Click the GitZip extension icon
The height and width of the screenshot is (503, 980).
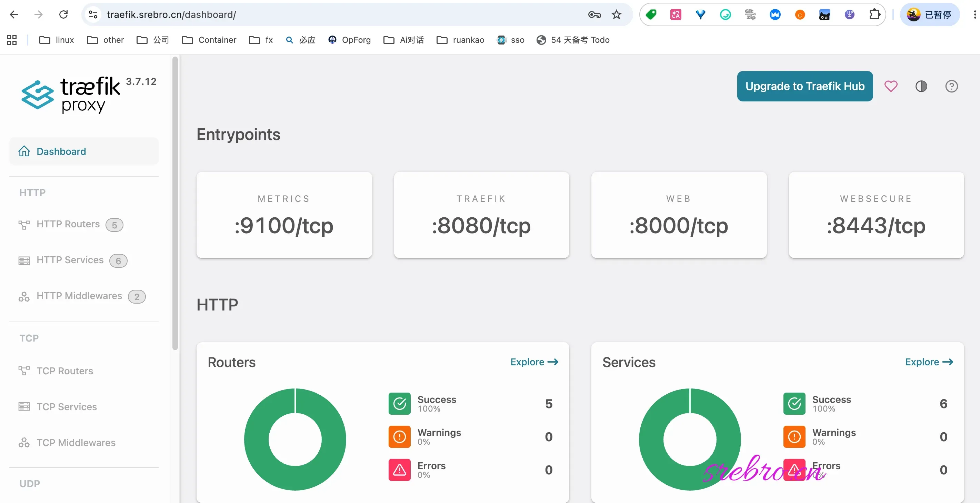pos(750,14)
